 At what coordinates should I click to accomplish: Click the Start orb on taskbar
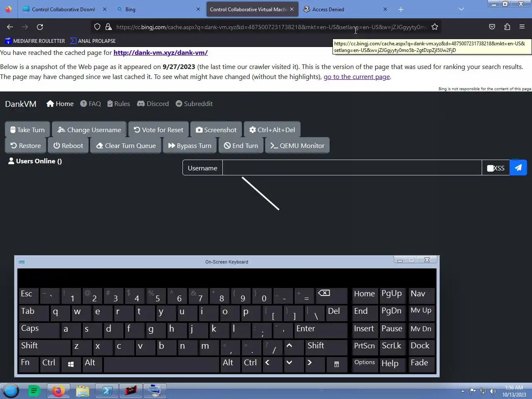coord(11,391)
